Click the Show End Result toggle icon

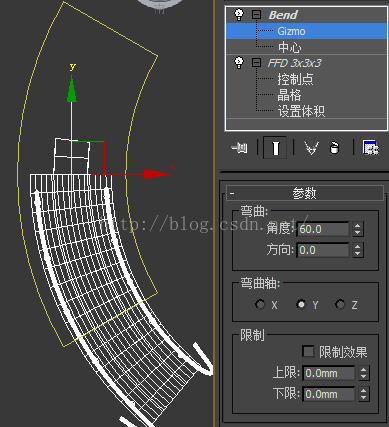[275, 148]
